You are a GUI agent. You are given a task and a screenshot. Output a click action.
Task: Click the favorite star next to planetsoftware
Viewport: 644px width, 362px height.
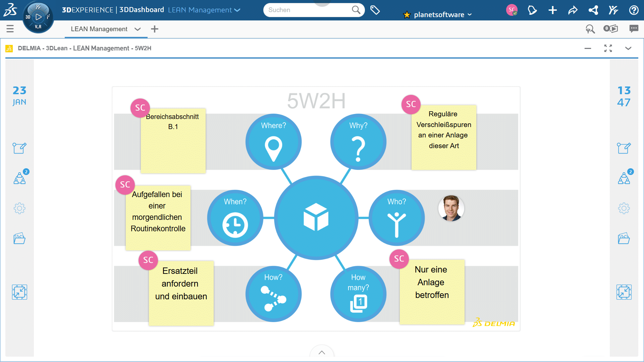[407, 15]
